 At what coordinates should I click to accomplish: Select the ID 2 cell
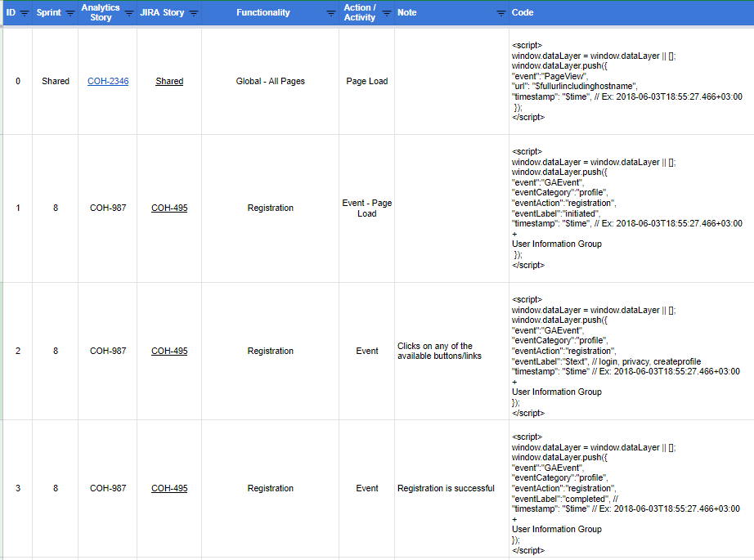[18, 351]
